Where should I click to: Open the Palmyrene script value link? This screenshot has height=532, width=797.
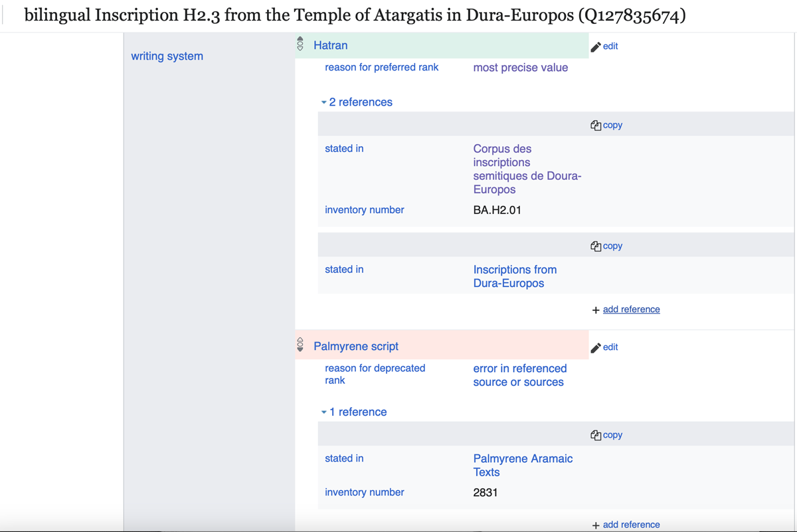coord(355,346)
